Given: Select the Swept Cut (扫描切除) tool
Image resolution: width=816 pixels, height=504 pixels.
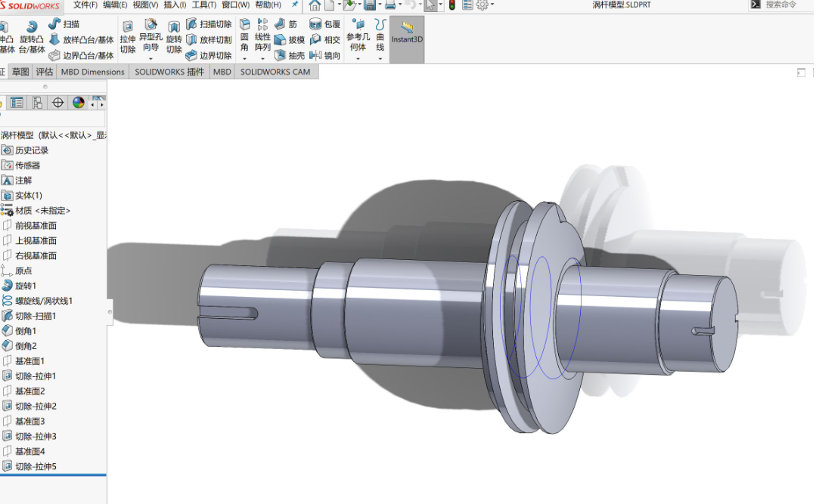Looking at the screenshot, I should point(209,24).
